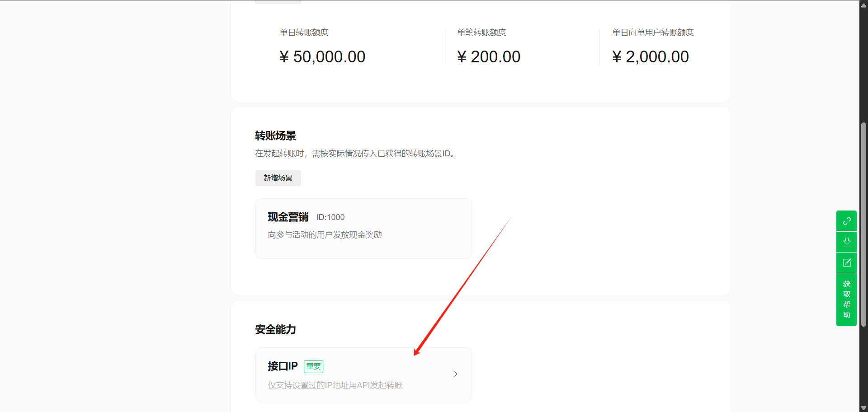Click the 获取帮助 help button
Viewport: 868px width, 412px height.
846,299
